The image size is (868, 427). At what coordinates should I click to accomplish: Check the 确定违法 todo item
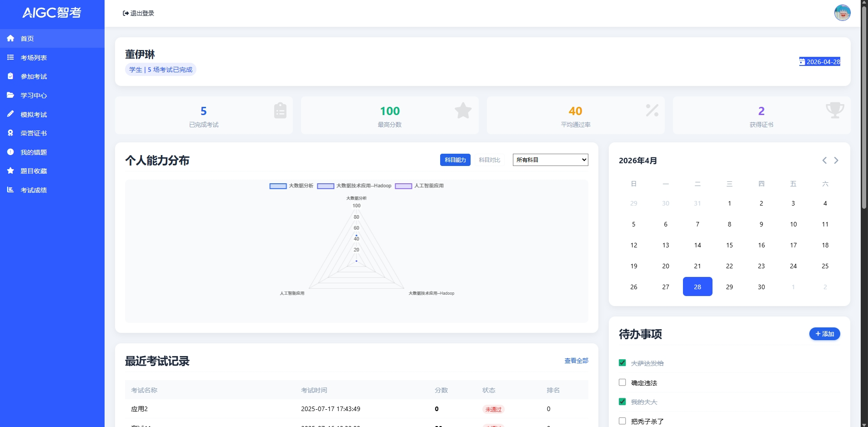622,382
